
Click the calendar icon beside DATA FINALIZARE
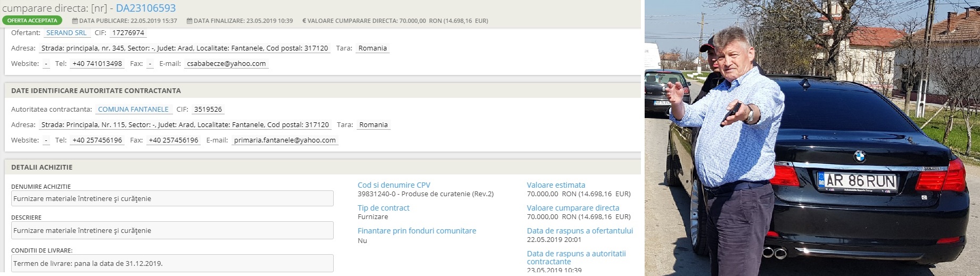coord(190,21)
